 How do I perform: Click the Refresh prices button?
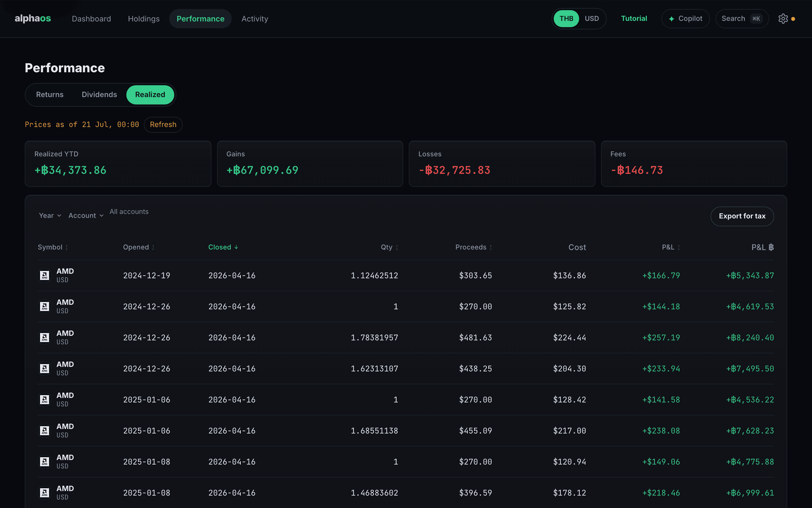pyautogui.click(x=163, y=125)
